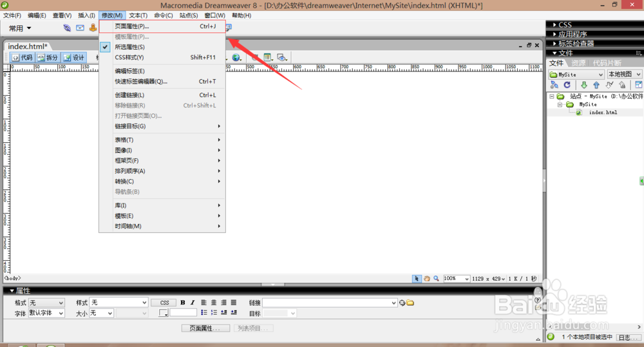This screenshot has width=644, height=347.
Task: Click the check in files lock icon
Action: pos(623,85)
